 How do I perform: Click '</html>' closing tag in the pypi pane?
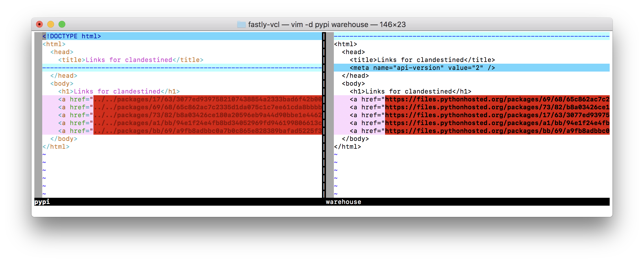(x=56, y=146)
